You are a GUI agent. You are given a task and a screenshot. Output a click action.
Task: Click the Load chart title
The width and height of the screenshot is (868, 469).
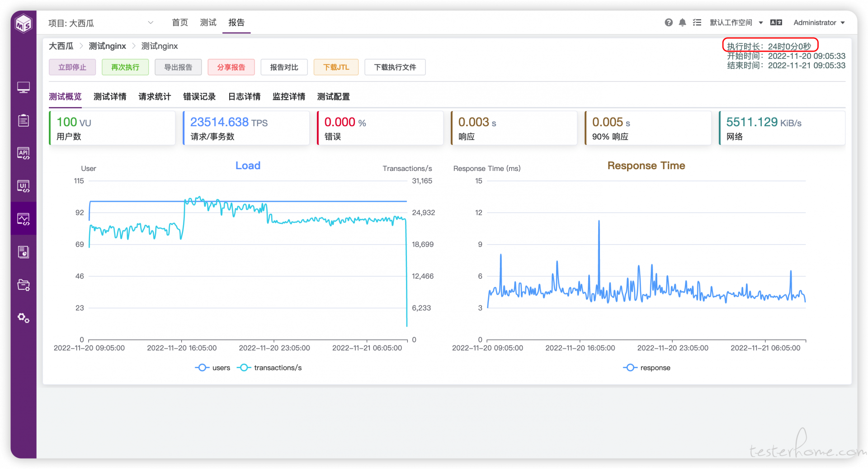248,166
